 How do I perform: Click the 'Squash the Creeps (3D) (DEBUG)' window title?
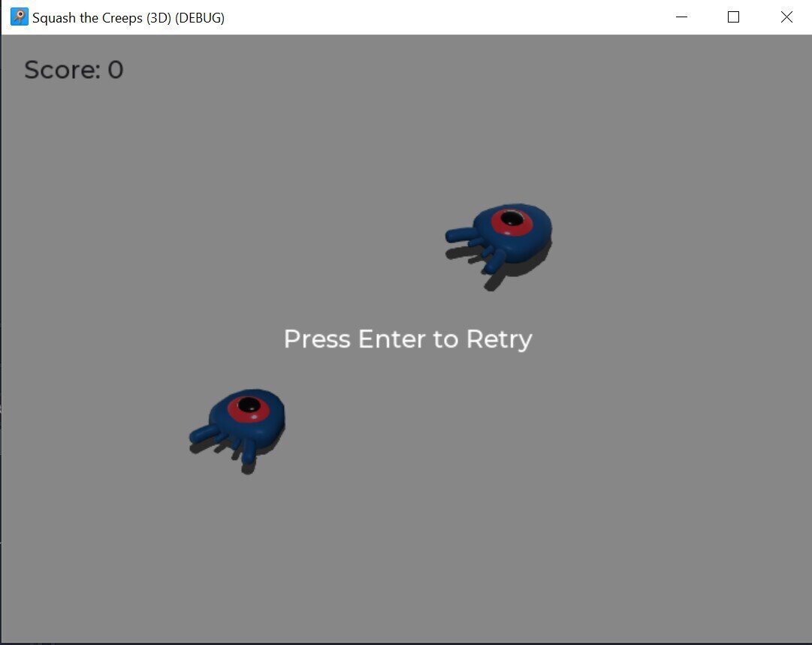coord(128,18)
